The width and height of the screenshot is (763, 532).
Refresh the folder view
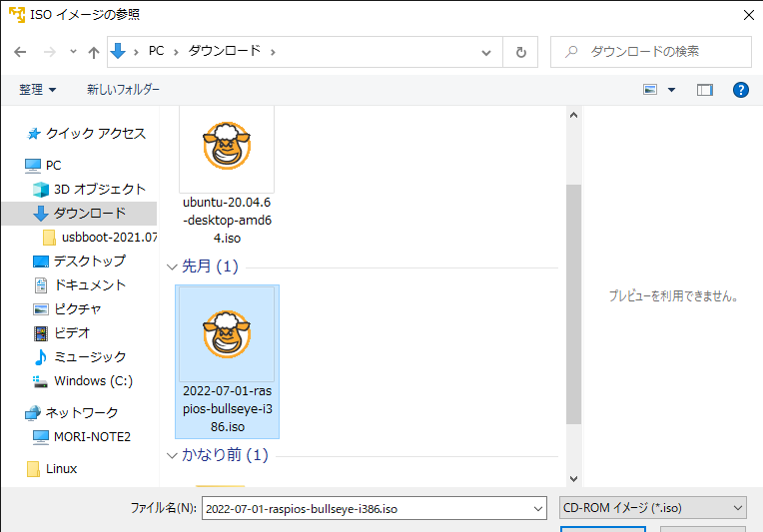[x=520, y=52]
